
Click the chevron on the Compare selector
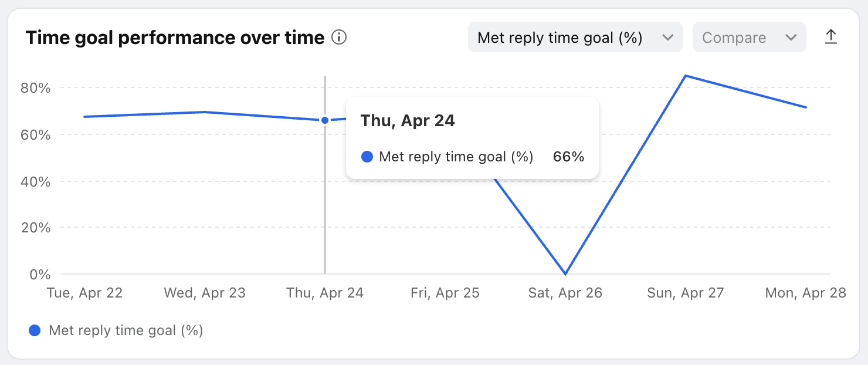[x=791, y=38]
